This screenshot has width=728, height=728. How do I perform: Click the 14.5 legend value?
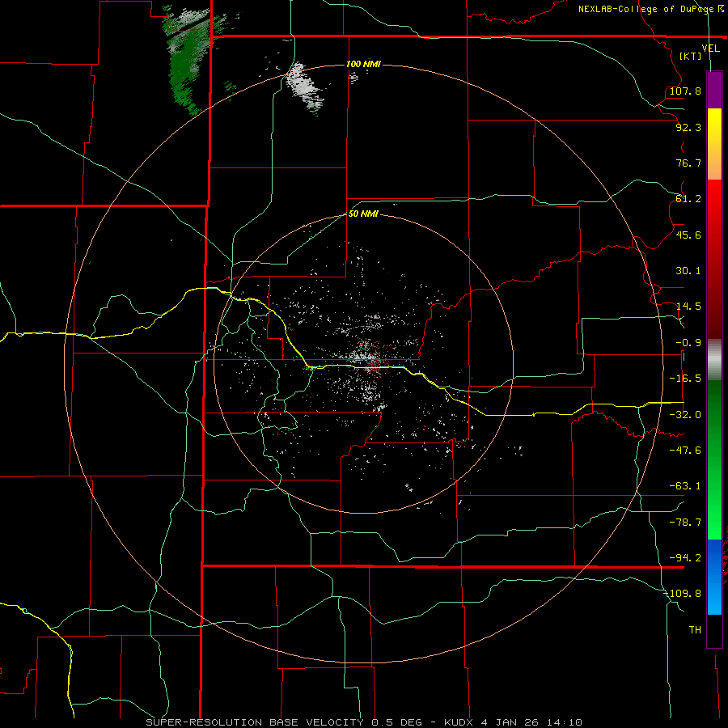[x=688, y=307]
